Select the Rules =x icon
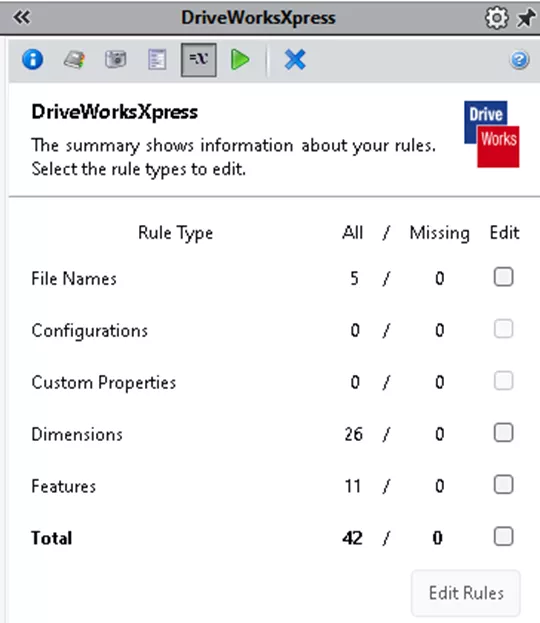The height and width of the screenshot is (623, 540). click(199, 60)
